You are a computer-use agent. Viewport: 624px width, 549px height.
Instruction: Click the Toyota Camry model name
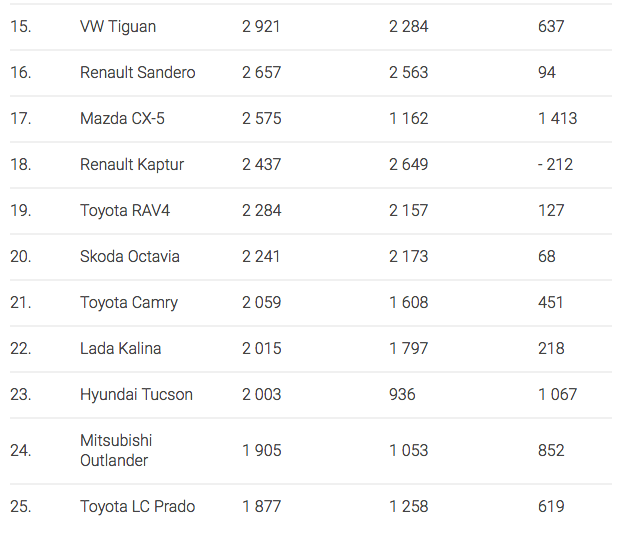click(x=129, y=303)
